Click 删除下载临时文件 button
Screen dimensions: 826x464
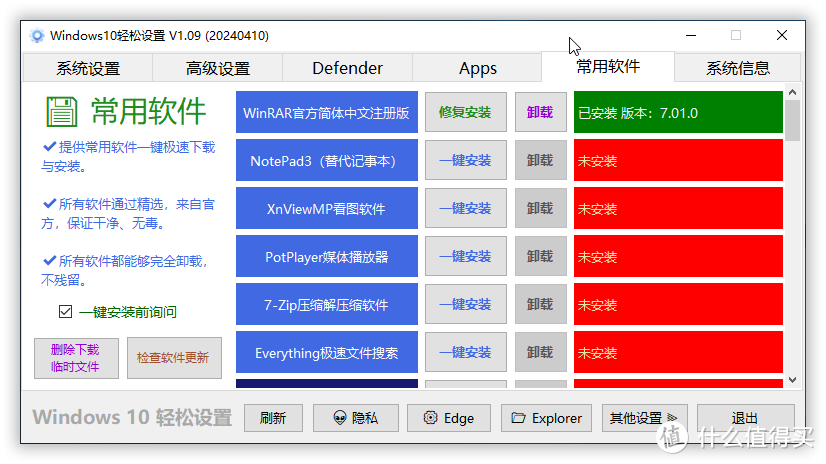tap(76, 358)
